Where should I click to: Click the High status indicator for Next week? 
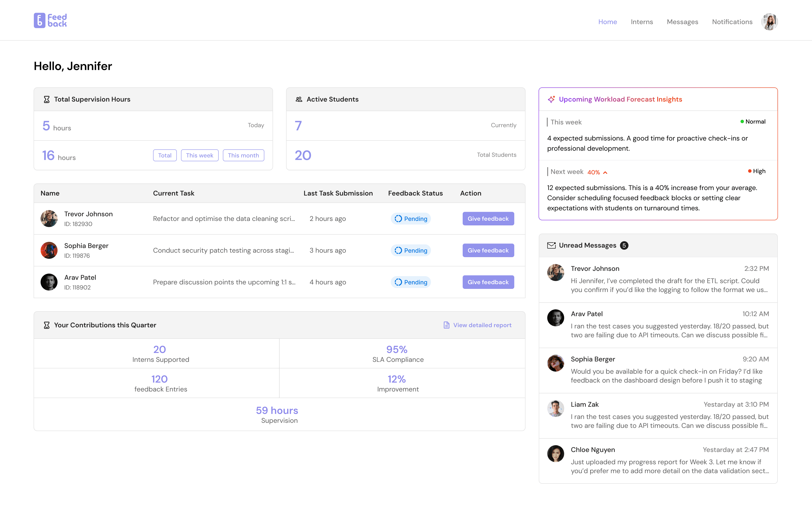pos(756,171)
